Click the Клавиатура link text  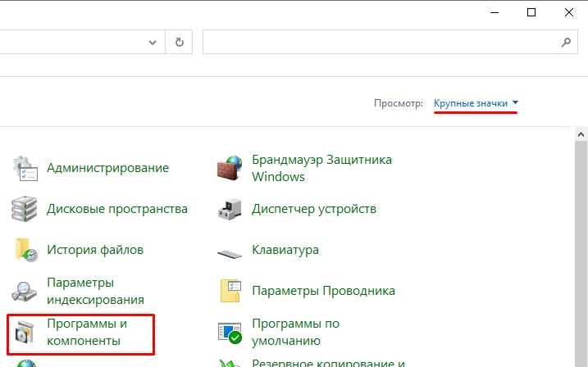285,250
